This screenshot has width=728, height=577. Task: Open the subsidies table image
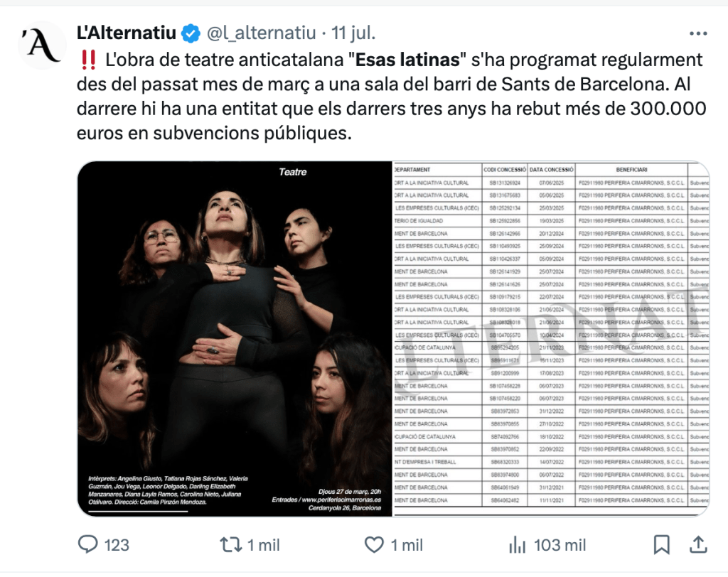point(552,339)
